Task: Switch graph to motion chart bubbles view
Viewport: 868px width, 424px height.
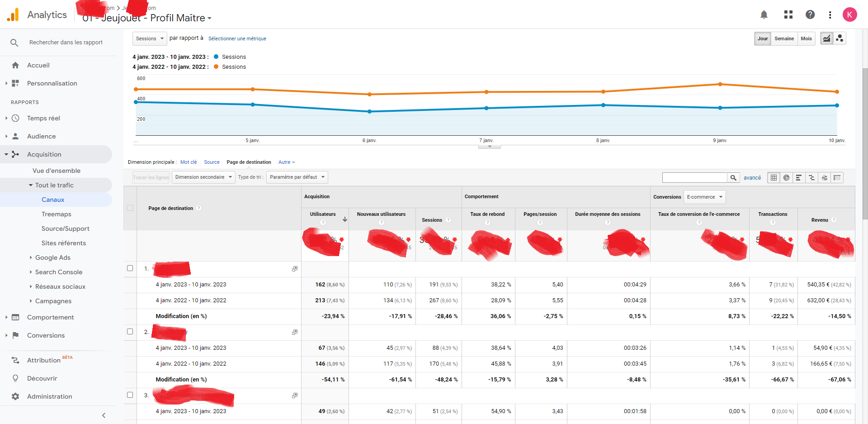Action: click(x=840, y=38)
